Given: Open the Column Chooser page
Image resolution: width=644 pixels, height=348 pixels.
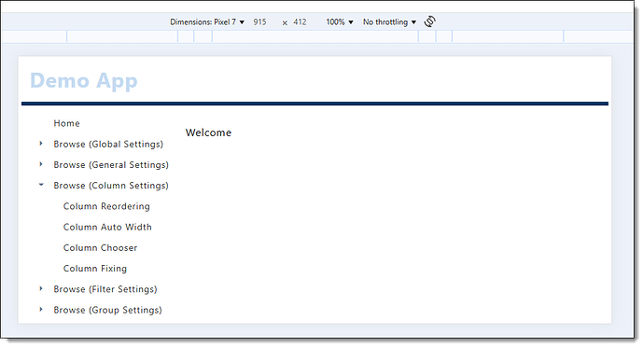Looking at the screenshot, I should (100, 248).
